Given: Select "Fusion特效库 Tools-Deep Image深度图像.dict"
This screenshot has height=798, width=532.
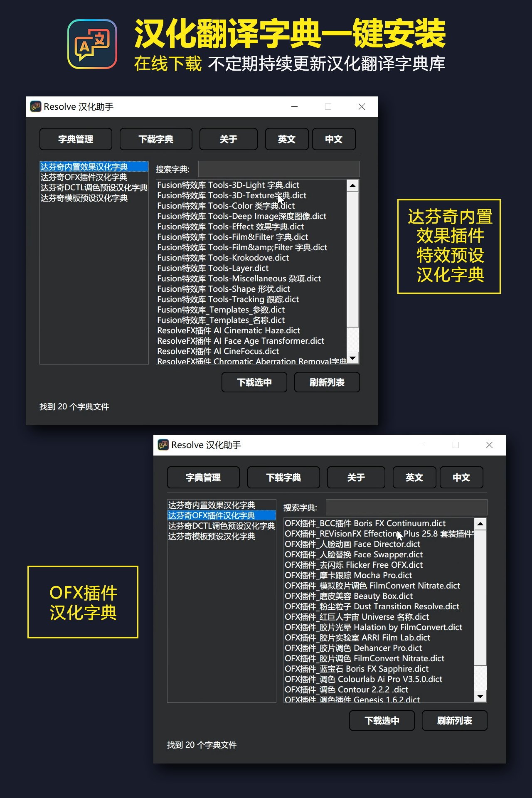Looking at the screenshot, I should [x=251, y=216].
